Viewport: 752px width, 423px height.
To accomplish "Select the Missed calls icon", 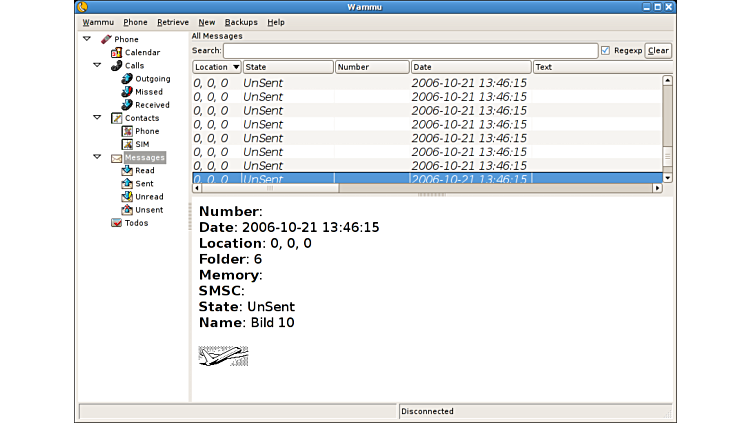I will tap(127, 91).
